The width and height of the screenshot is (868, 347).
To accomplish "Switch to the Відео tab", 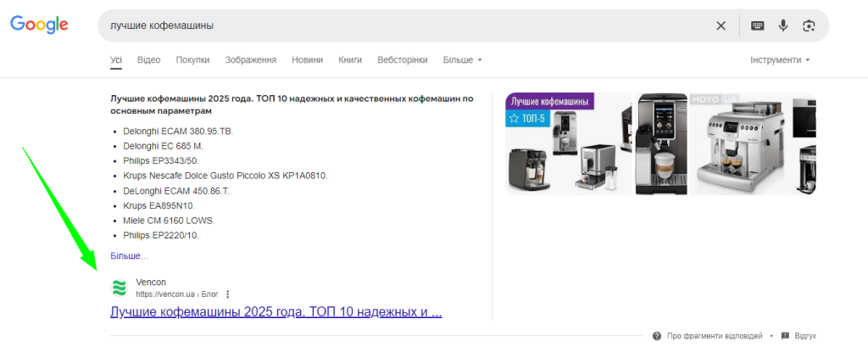I will (148, 60).
